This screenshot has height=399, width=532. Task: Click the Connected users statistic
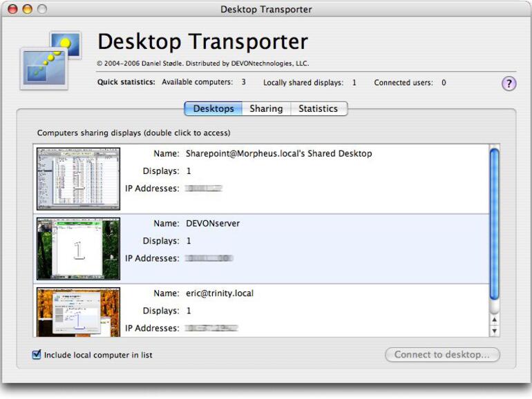[x=410, y=82]
